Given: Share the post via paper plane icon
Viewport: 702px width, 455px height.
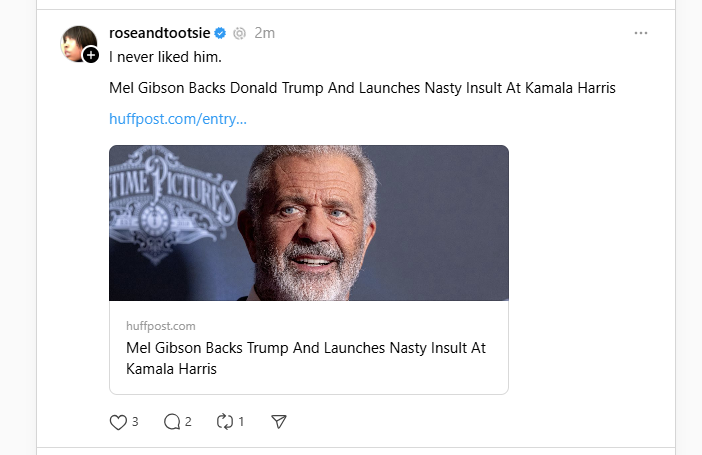Looking at the screenshot, I should coord(280,422).
